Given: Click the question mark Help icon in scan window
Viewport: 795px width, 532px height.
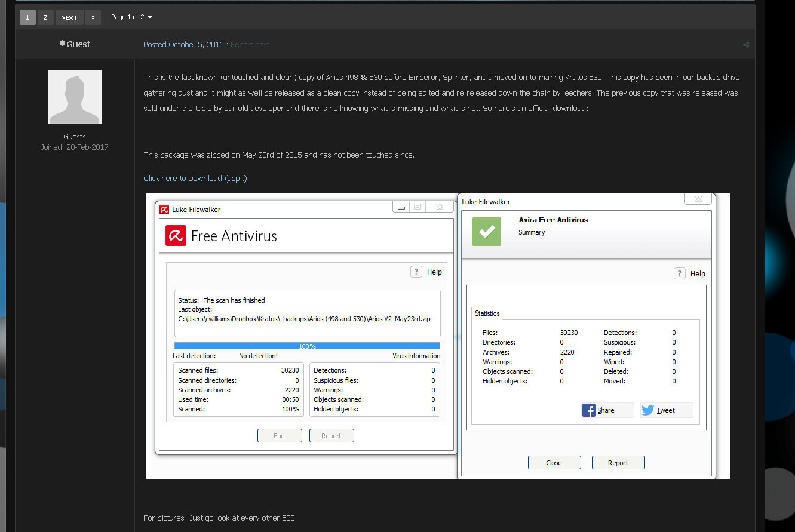Looking at the screenshot, I should [x=416, y=272].
